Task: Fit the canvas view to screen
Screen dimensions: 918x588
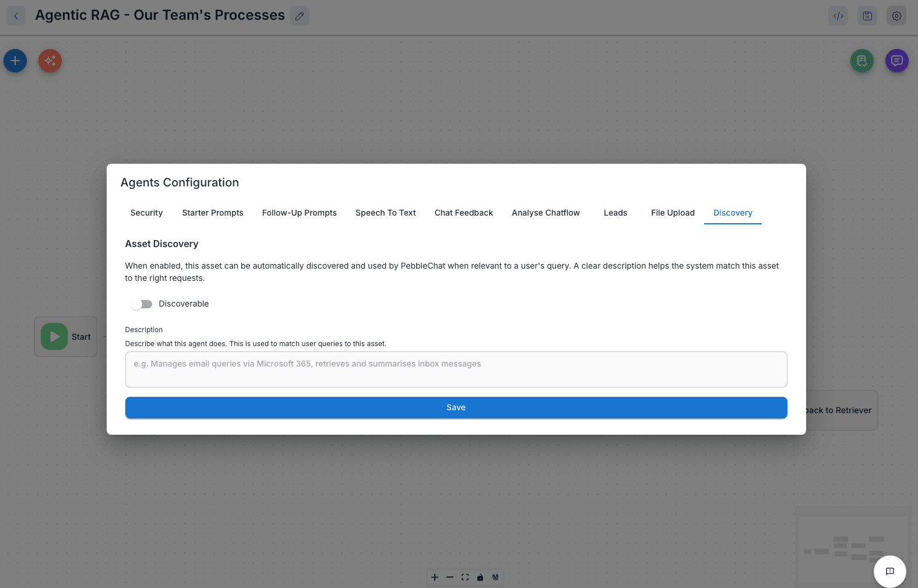Action: coord(465,578)
